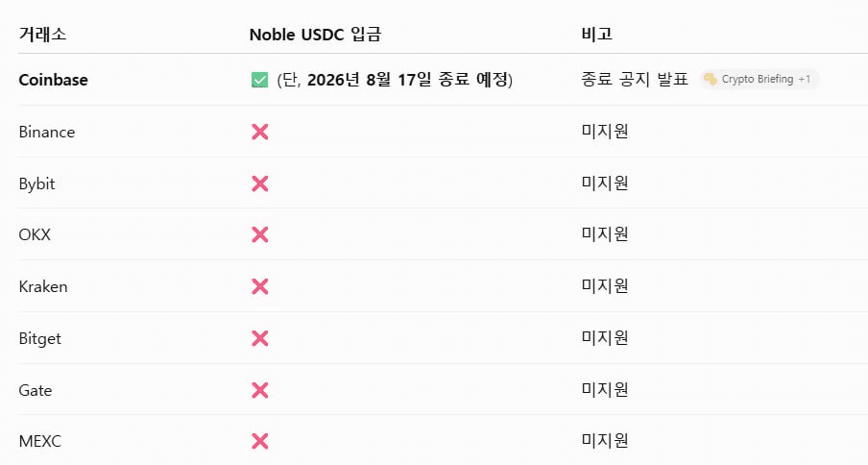
Task: Click the green checkmark icon for Coinbase
Action: (x=259, y=80)
